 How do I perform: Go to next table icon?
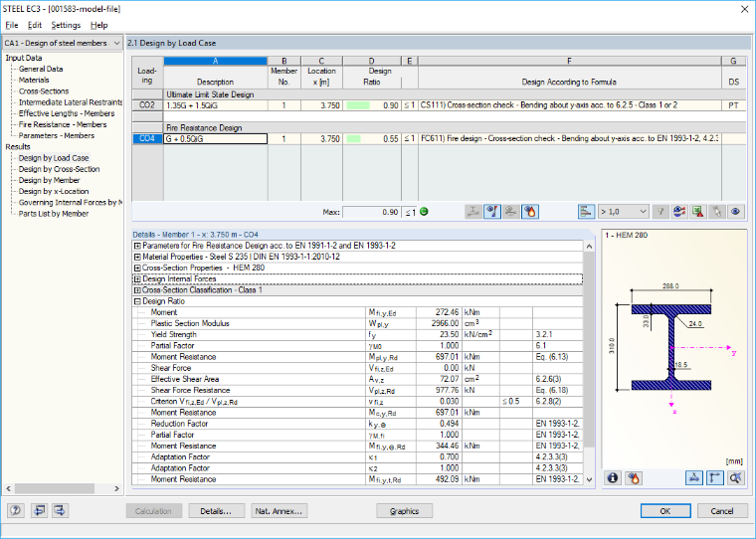click(x=60, y=510)
